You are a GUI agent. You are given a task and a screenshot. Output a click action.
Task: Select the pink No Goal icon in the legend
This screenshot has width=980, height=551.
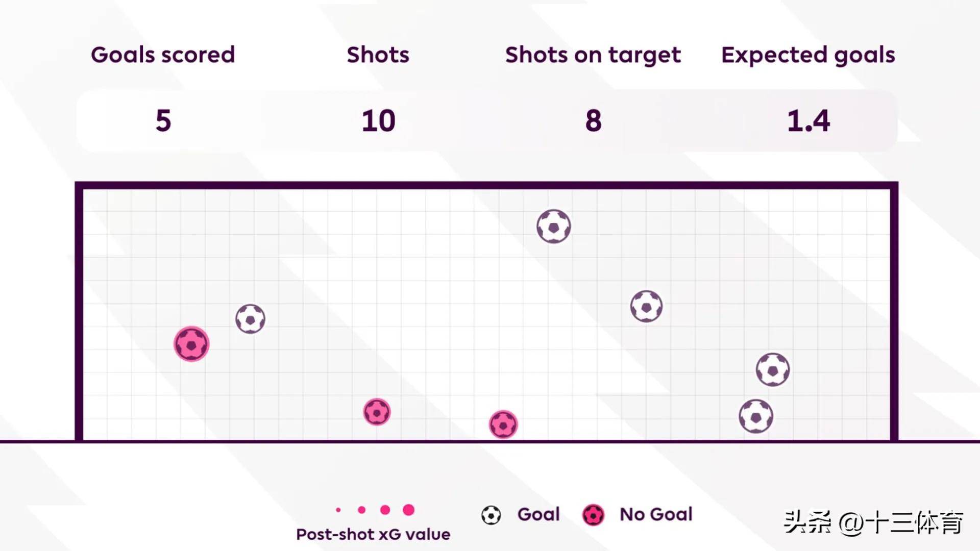coord(593,515)
